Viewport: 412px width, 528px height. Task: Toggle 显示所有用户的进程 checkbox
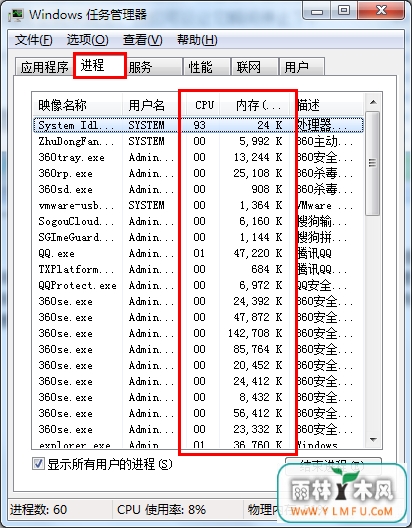pos(38,464)
